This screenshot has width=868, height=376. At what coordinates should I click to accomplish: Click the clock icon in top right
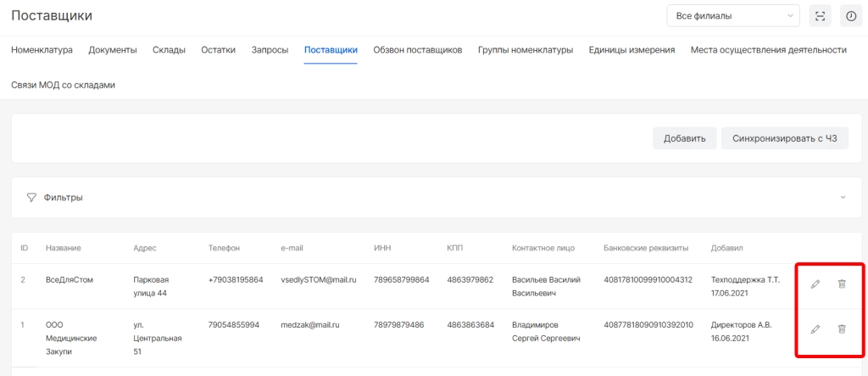(851, 16)
